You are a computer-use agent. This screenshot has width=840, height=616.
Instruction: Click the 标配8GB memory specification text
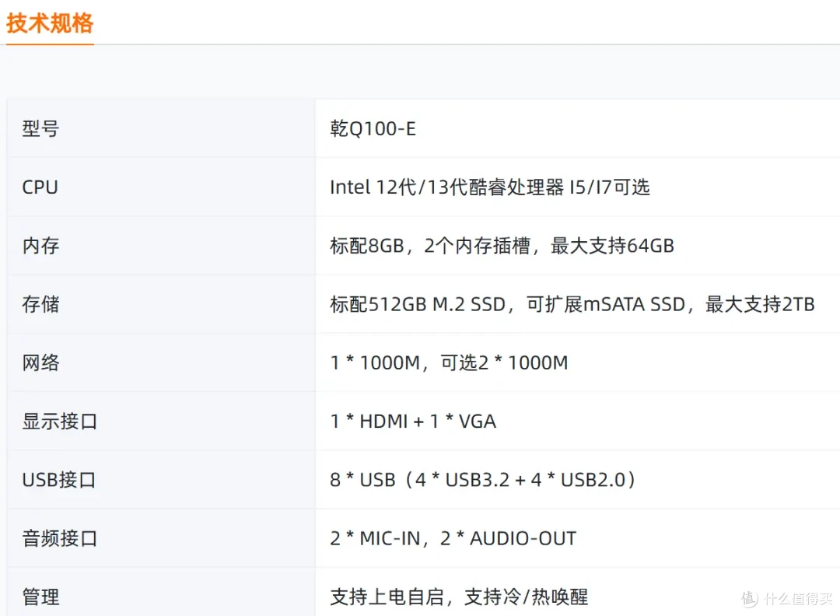point(502,245)
